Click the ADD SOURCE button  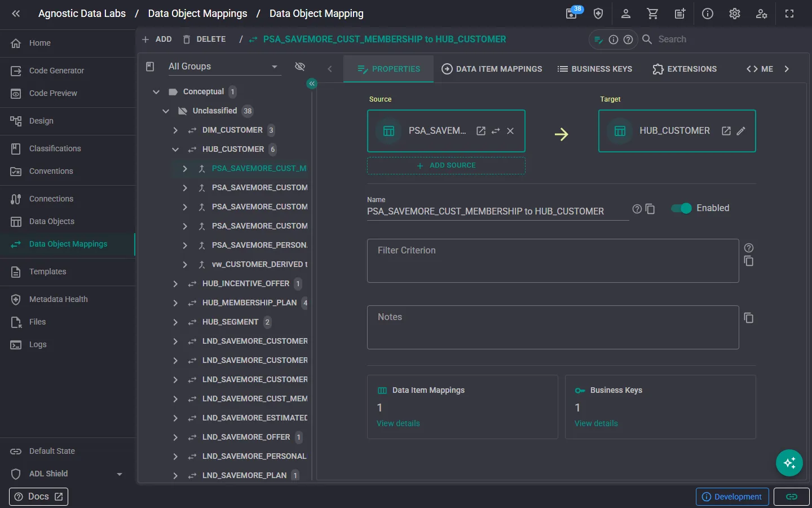coord(446,165)
